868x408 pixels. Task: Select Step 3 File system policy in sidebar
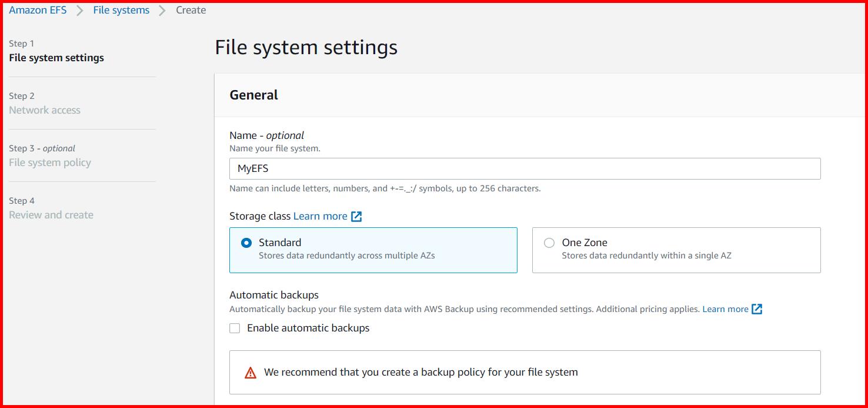[x=50, y=162]
